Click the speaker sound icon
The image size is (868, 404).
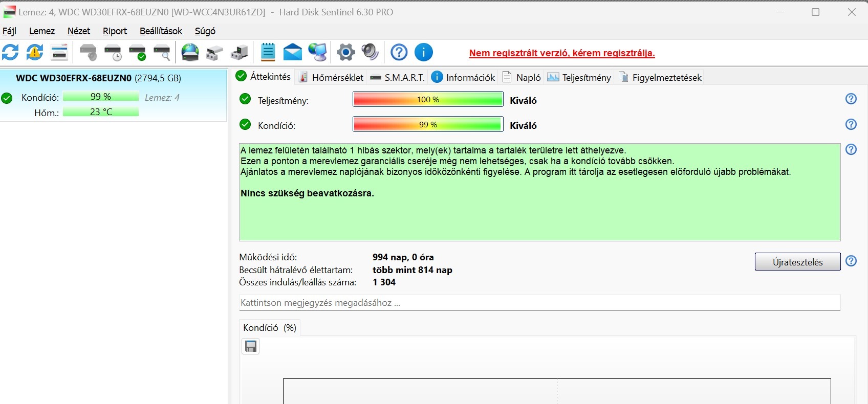(x=371, y=52)
